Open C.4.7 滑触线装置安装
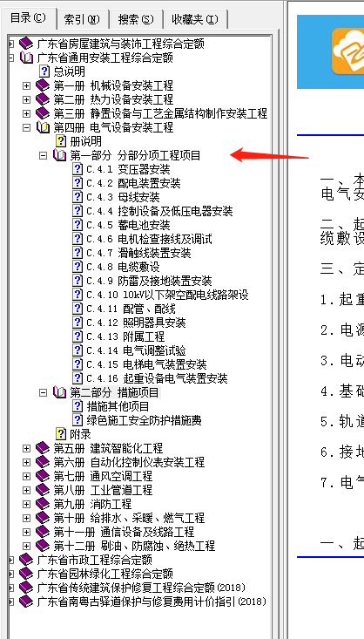The width and height of the screenshot is (364, 639). click(x=138, y=253)
